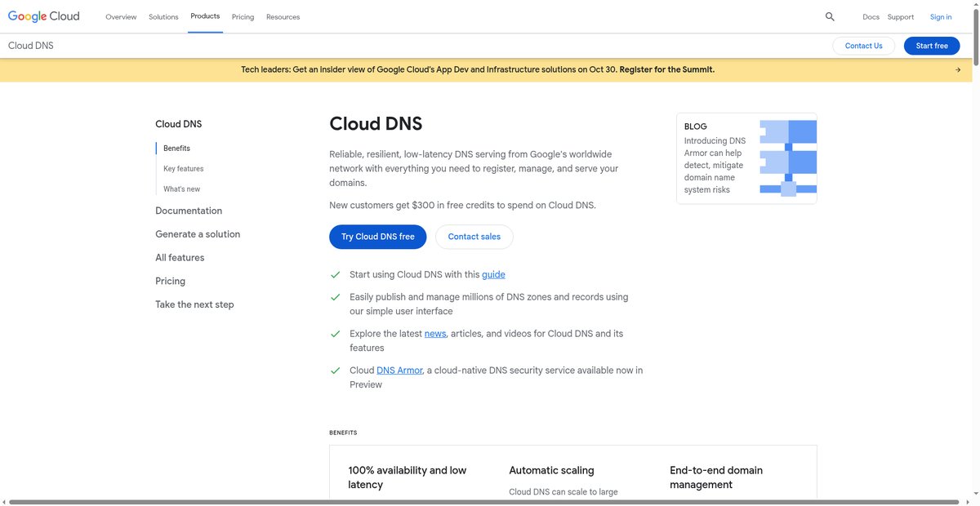Go to Generate a solution in the sidebar
Screen dimensions: 980x506
(198, 234)
